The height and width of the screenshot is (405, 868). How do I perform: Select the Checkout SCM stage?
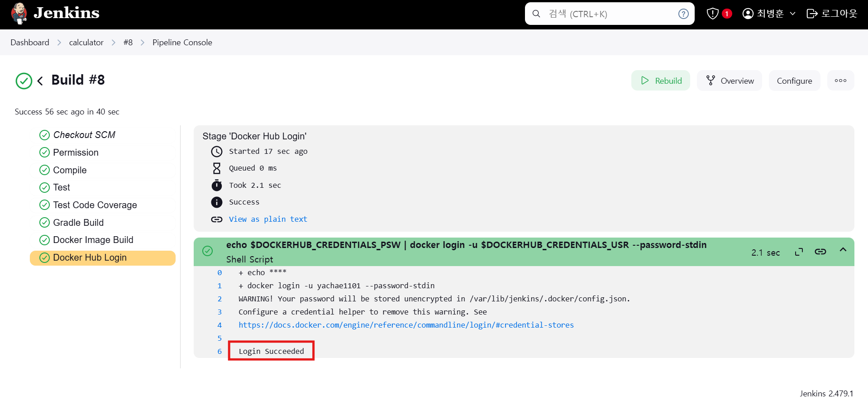click(102, 135)
